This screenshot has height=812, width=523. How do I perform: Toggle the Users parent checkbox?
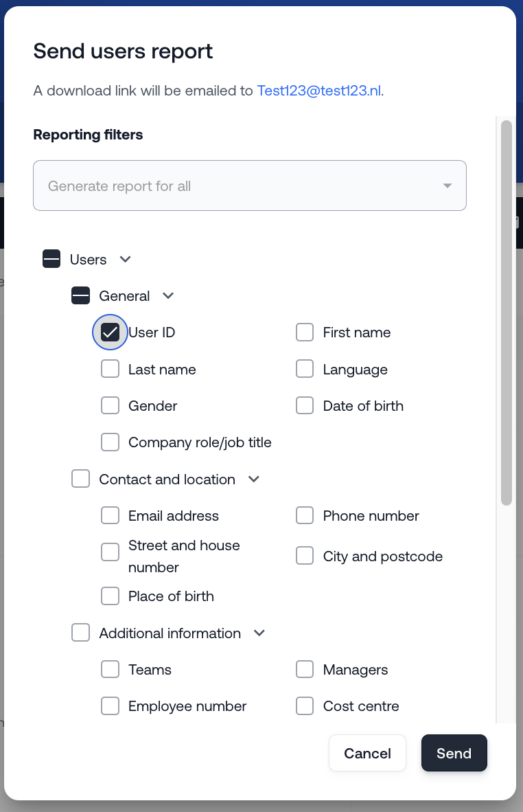tap(51, 260)
